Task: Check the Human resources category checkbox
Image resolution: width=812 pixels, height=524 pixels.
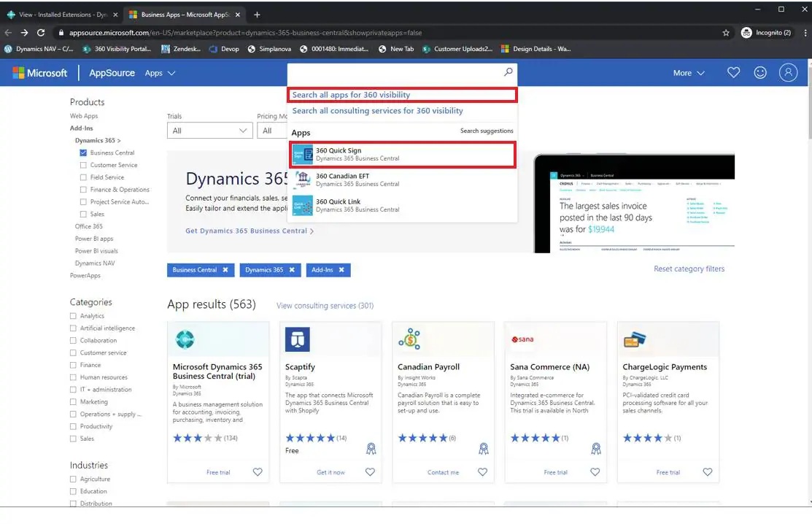Action: pos(73,377)
